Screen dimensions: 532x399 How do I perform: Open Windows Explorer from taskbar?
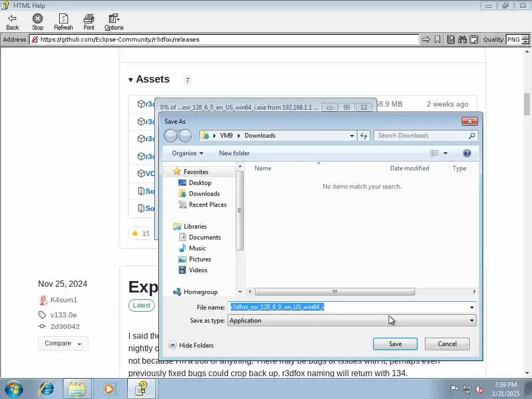(x=77, y=389)
